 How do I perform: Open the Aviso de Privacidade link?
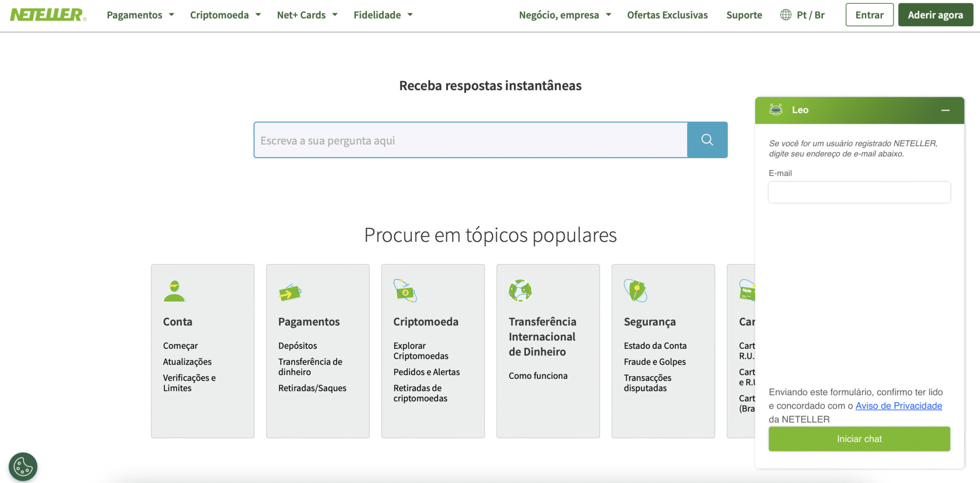click(898, 406)
